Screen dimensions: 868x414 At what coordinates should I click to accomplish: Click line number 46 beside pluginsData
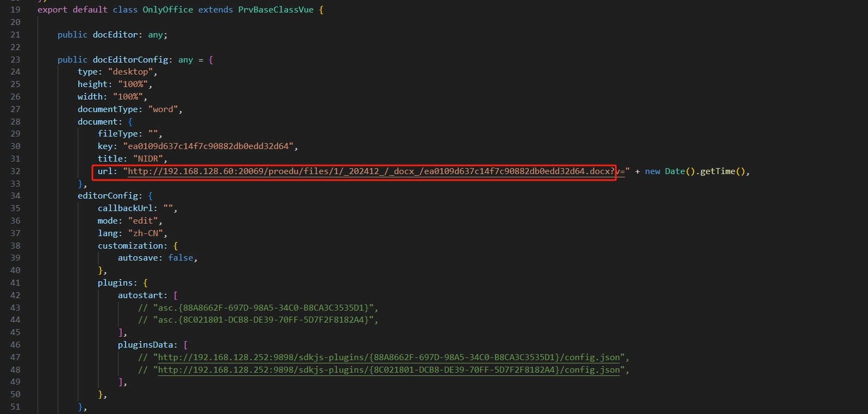15,345
